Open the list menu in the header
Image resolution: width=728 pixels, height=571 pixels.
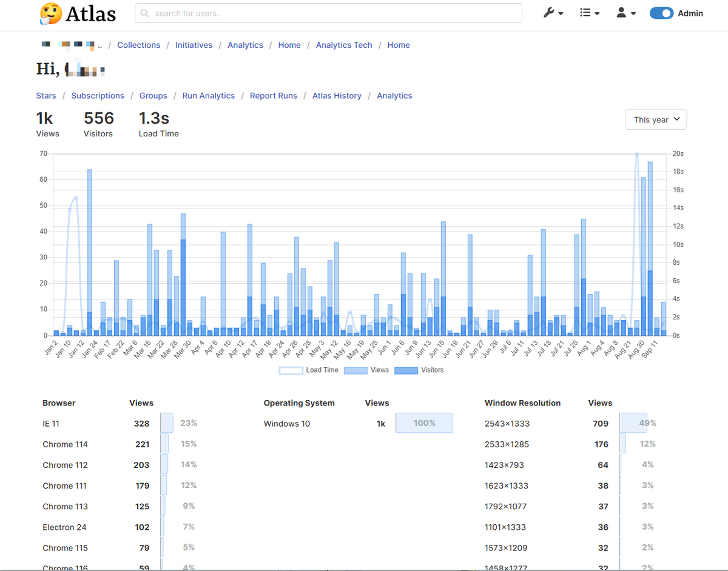tap(586, 12)
